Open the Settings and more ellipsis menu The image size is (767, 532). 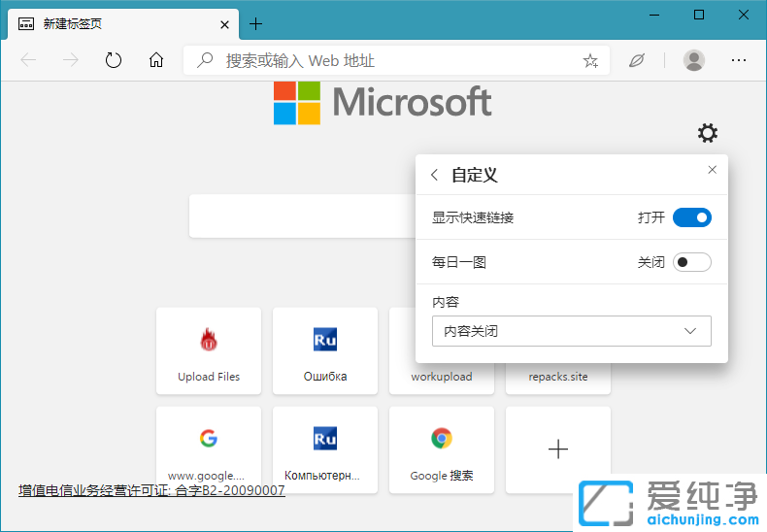pos(739,60)
